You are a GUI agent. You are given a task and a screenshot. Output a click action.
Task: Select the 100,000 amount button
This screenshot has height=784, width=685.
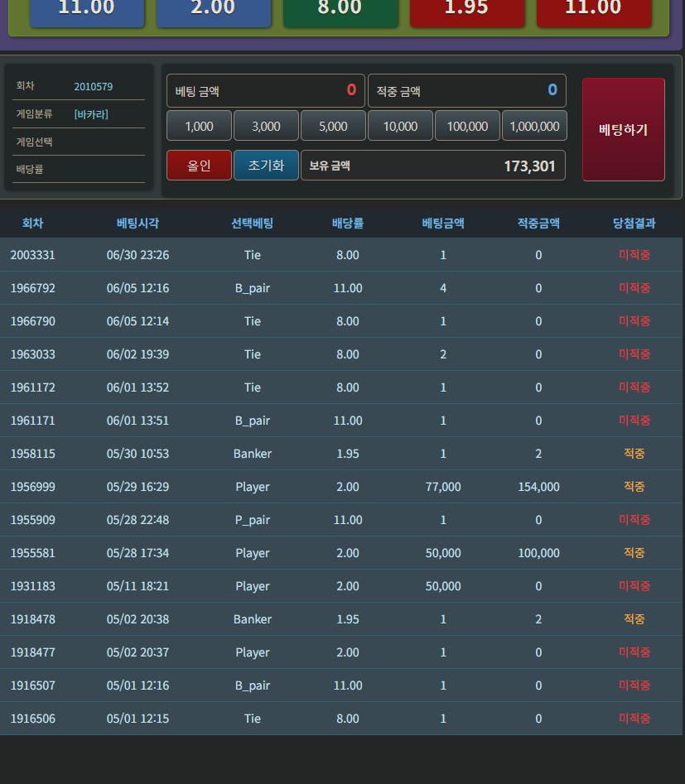pyautogui.click(x=467, y=126)
